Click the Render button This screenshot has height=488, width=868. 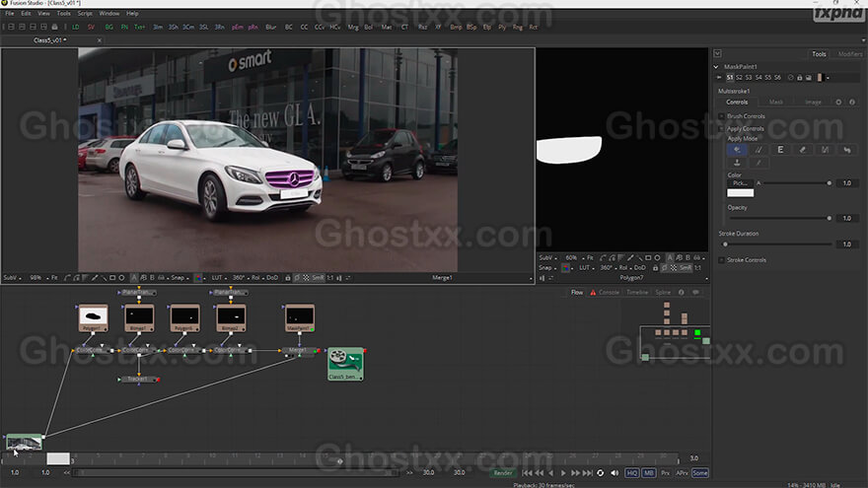tap(503, 473)
